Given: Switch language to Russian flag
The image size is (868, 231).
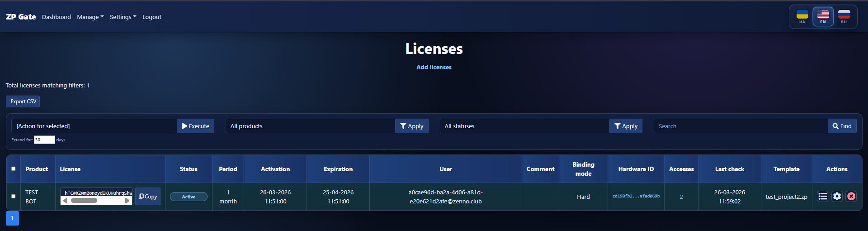Looking at the screenshot, I should pos(844,17).
